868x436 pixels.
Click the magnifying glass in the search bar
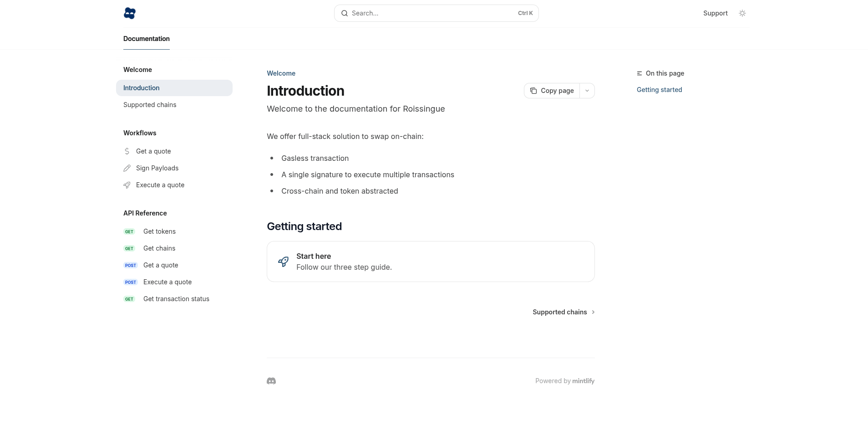coord(345,13)
